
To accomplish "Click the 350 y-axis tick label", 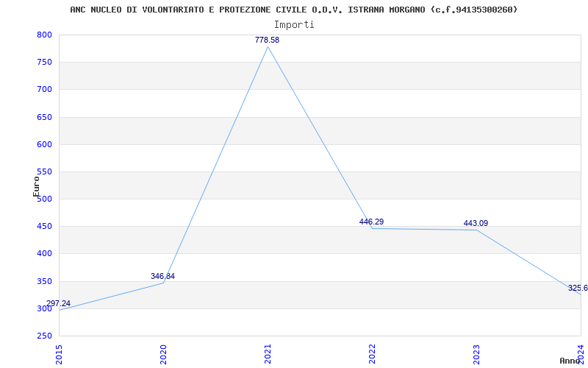I will click(44, 281).
